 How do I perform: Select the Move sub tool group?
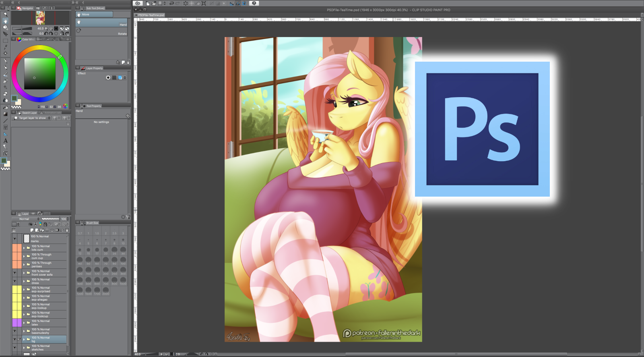point(95,15)
